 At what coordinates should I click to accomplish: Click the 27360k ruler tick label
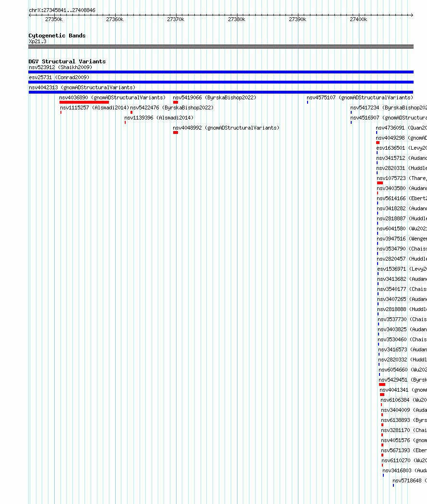115,19
